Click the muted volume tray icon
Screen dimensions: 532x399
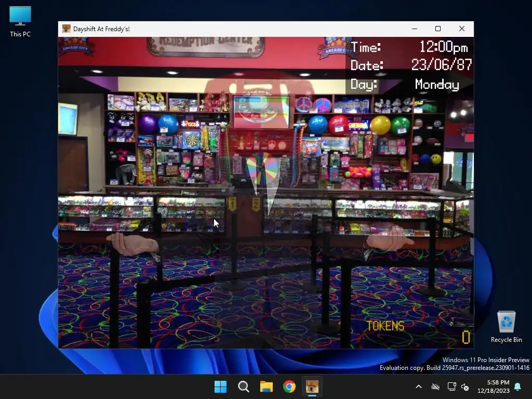[x=465, y=387]
